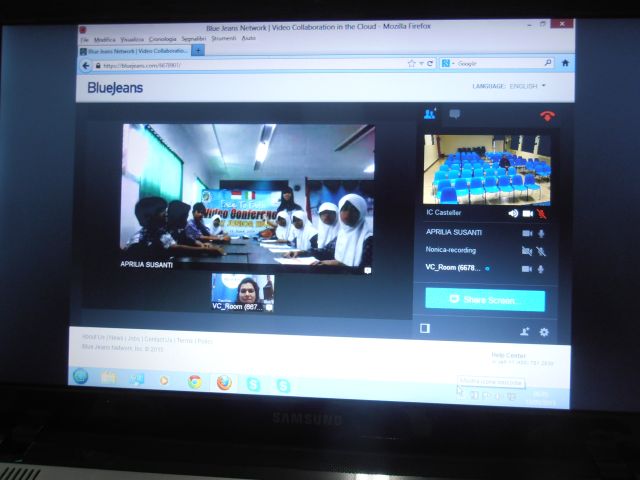Open the Strumenti menu
The image size is (640, 480).
point(223,38)
